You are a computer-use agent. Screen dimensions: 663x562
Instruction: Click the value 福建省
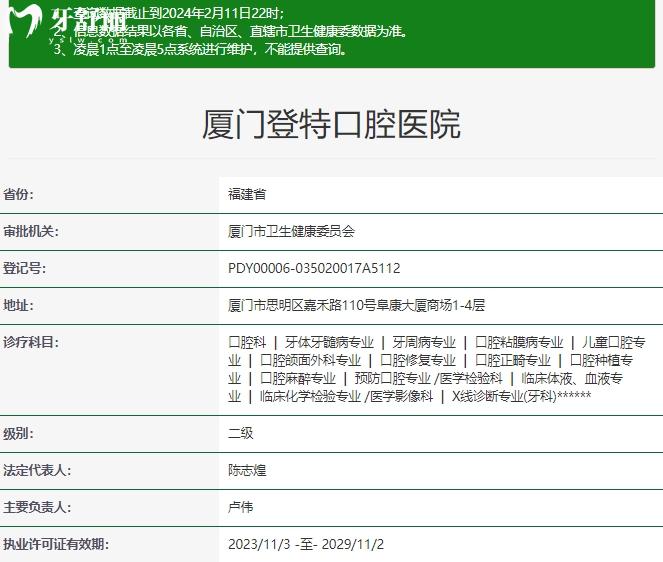pos(247,194)
